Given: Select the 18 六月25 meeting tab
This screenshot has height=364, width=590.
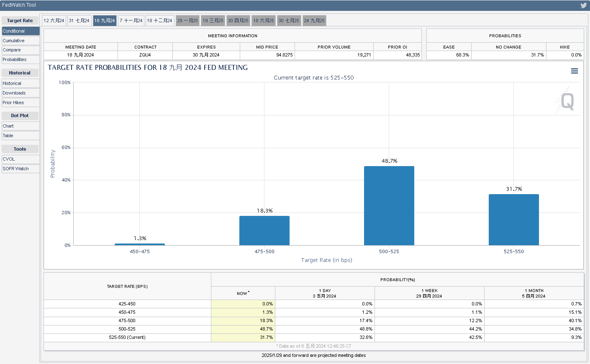Looking at the screenshot, I should [x=264, y=21].
